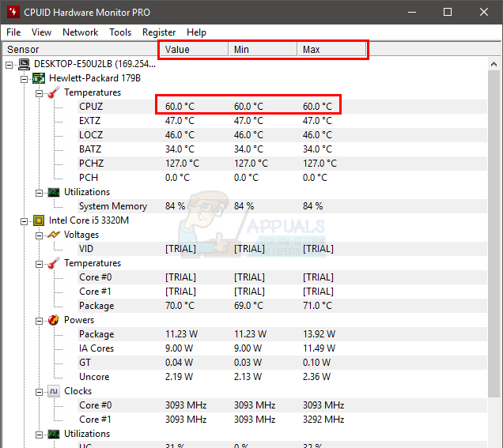Collapse Utilizations group above System Memory
Image resolution: width=503 pixels, height=448 pixels.
pos(39,193)
